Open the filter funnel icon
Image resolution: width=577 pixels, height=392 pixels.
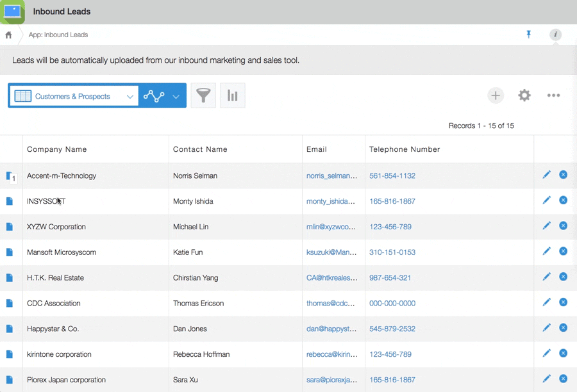click(203, 95)
